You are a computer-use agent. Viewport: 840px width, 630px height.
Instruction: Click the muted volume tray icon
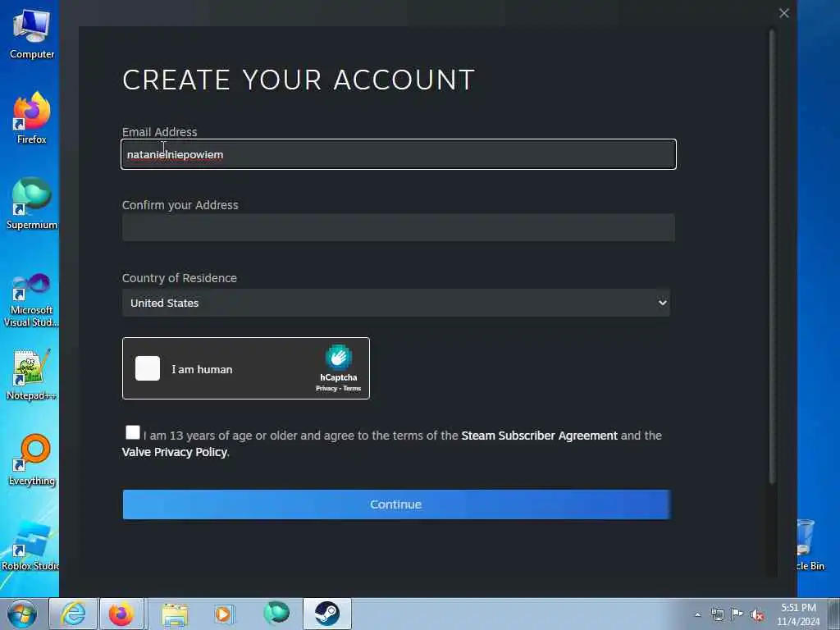[x=757, y=615]
